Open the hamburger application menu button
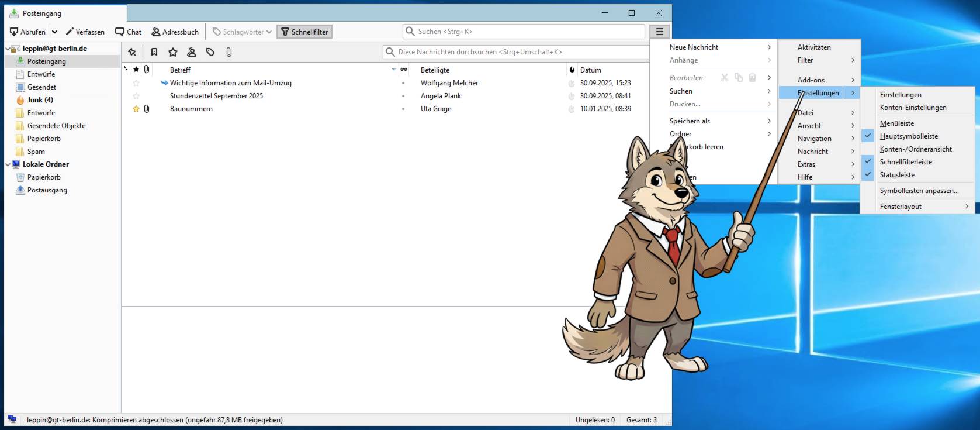Viewport: 980px width, 430px height. point(659,32)
